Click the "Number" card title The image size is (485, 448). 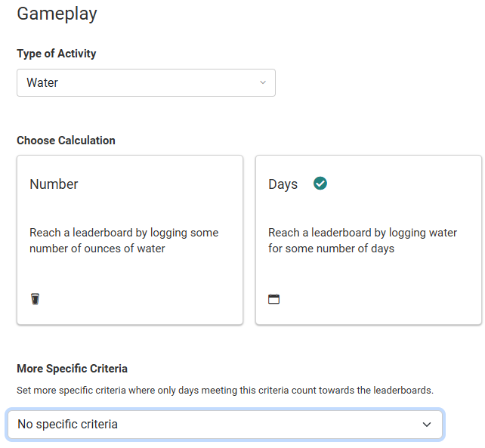(x=54, y=184)
